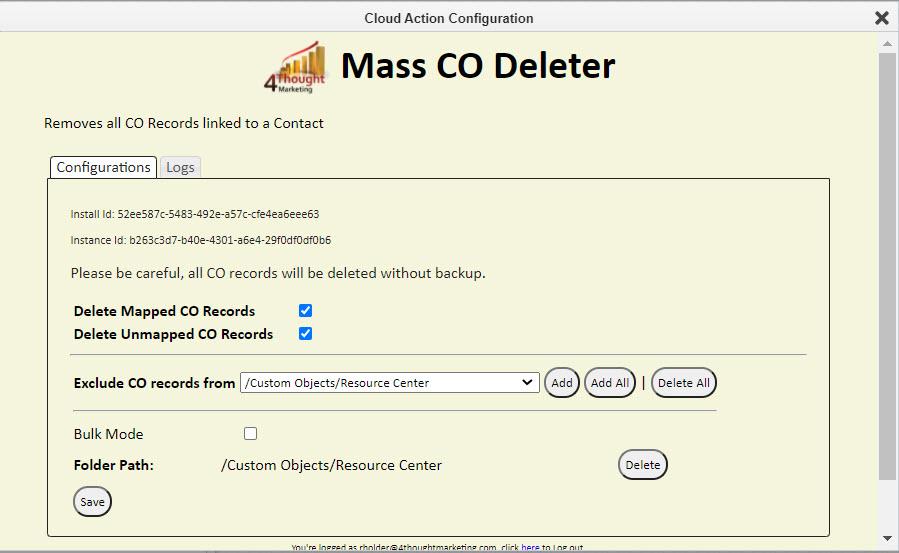The width and height of the screenshot is (899, 553).
Task: Click the Delete All button
Action: point(684,383)
